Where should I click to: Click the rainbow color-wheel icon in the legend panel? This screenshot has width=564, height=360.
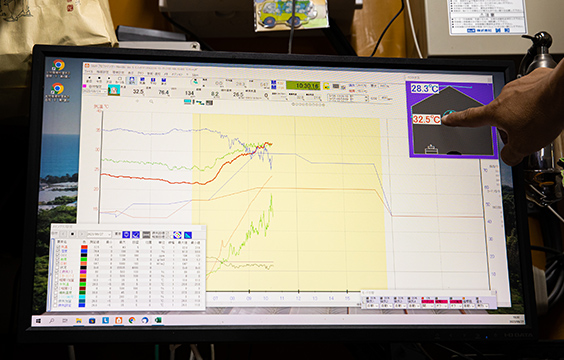pyautogui.click(x=177, y=235)
